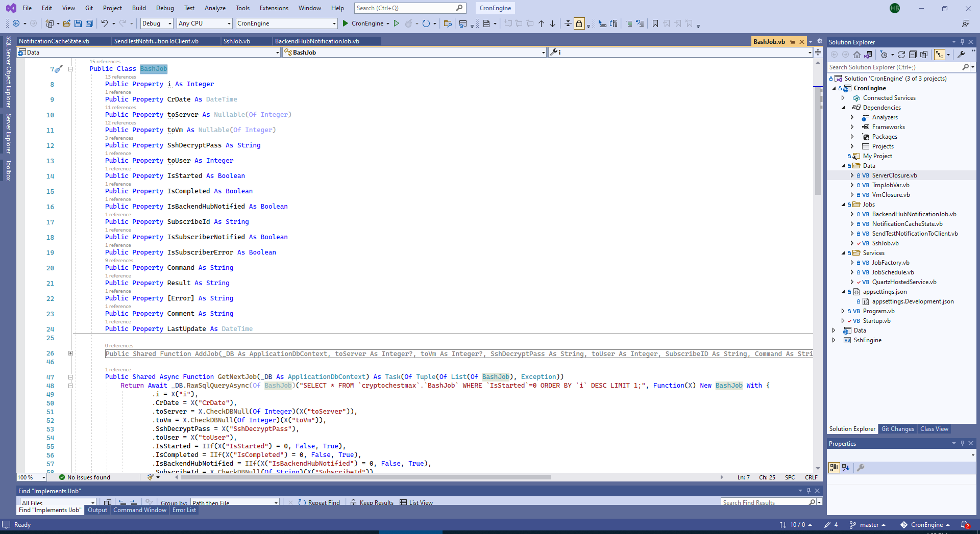Click the Repeat Find button
The height and width of the screenshot is (534, 980).
[x=319, y=502]
